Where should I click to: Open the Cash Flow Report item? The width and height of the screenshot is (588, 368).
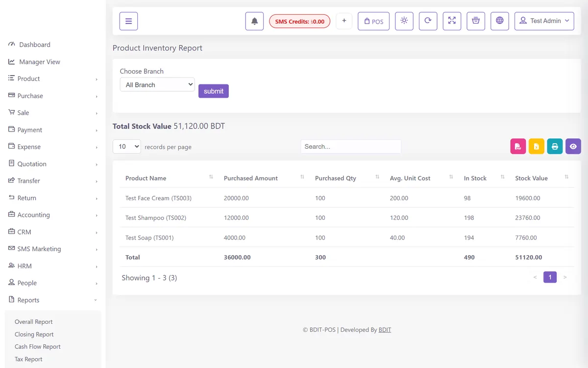click(38, 346)
